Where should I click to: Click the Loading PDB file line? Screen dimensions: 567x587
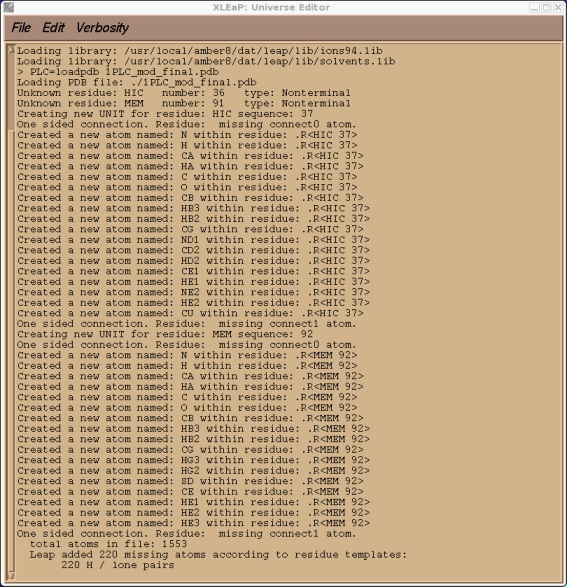pyautogui.click(x=137, y=82)
